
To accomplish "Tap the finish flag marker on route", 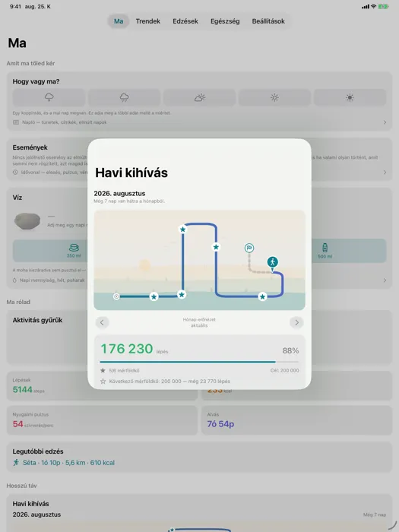I will point(249,248).
